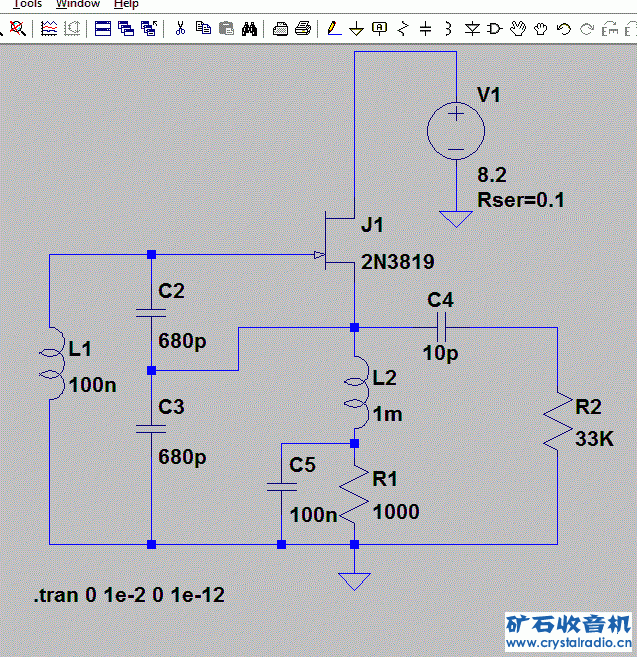
Task: Open the Tools menu
Action: point(28,4)
